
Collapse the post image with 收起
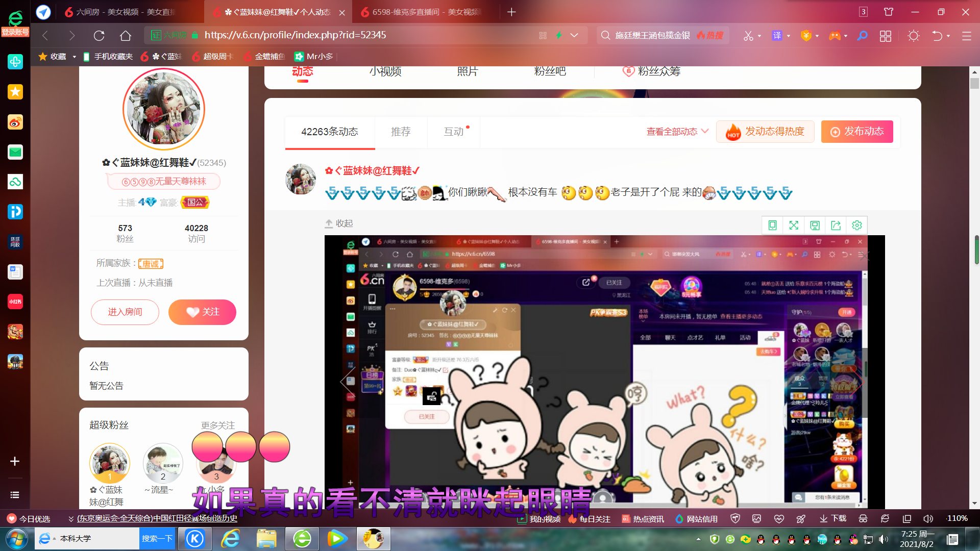tap(339, 223)
